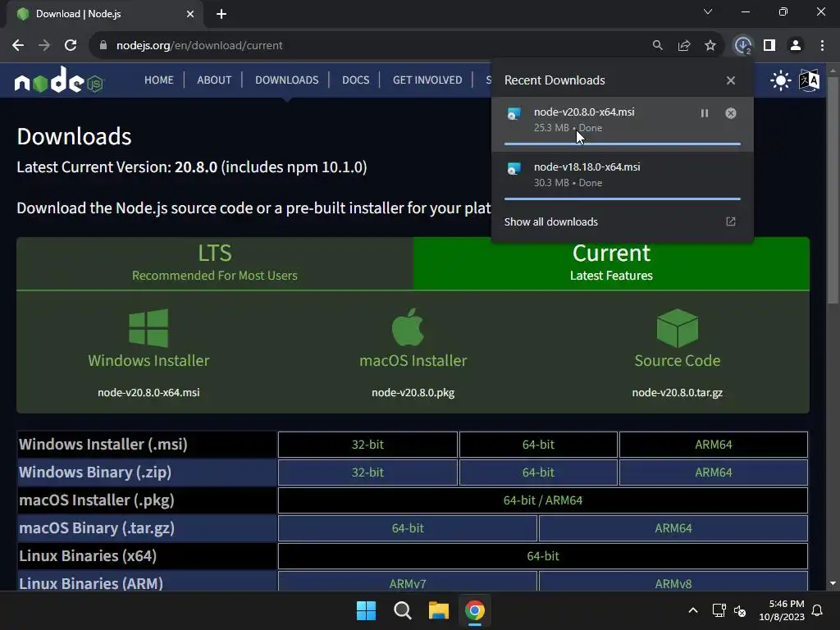Open the Chrome side panel icon

(769, 46)
